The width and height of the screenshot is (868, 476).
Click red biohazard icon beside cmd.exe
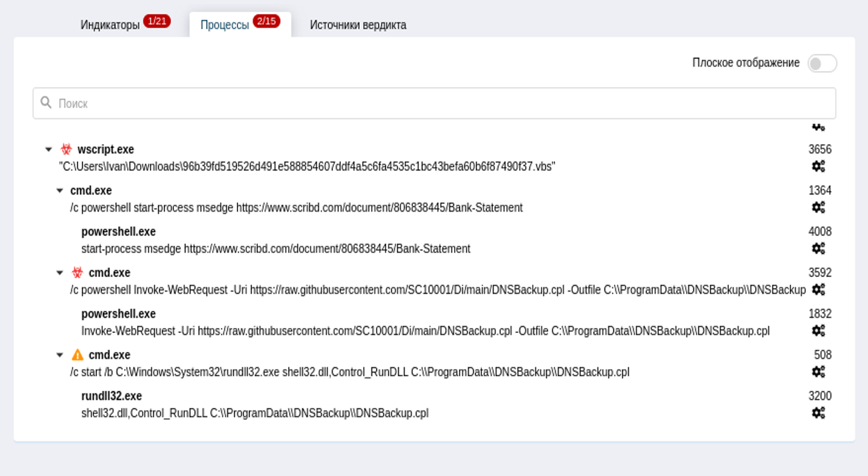(77, 273)
